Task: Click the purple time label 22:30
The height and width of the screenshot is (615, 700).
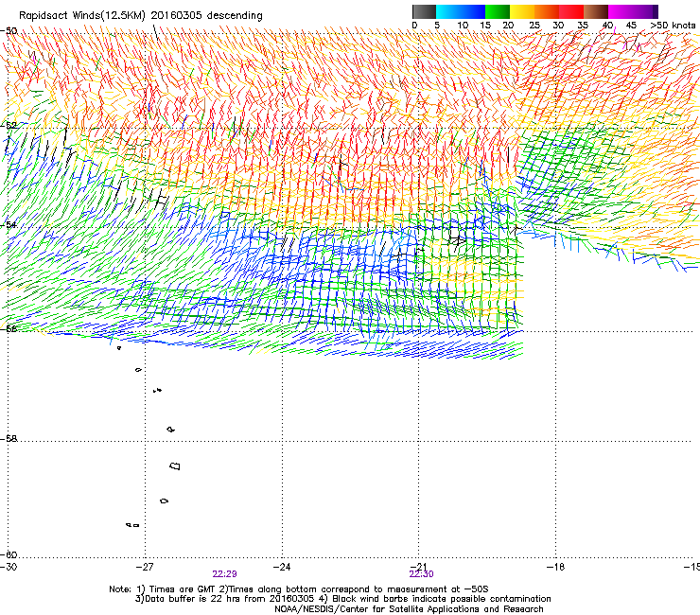Action: tap(422, 574)
